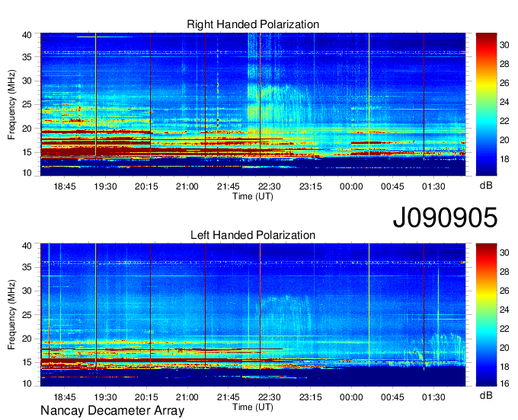Image resolution: width=518 pixels, height=420 pixels.
Task: Click "Time (UT)" label under the top plot
Action: (253, 196)
